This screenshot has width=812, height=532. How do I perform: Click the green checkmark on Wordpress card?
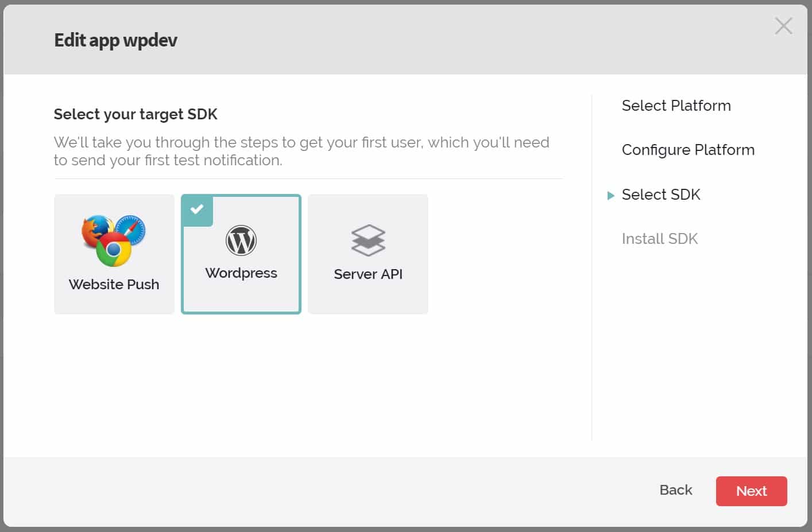197,211
